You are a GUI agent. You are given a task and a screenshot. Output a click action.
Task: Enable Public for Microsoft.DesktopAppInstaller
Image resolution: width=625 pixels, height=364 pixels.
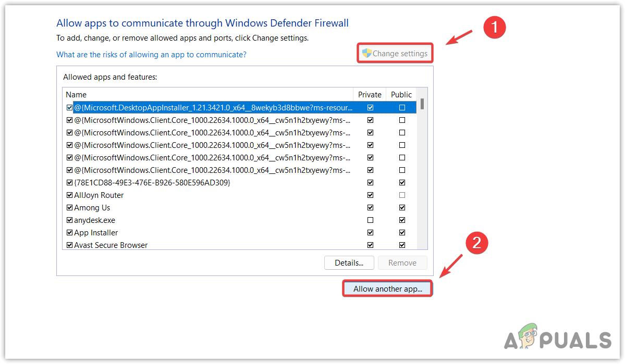[x=402, y=107]
